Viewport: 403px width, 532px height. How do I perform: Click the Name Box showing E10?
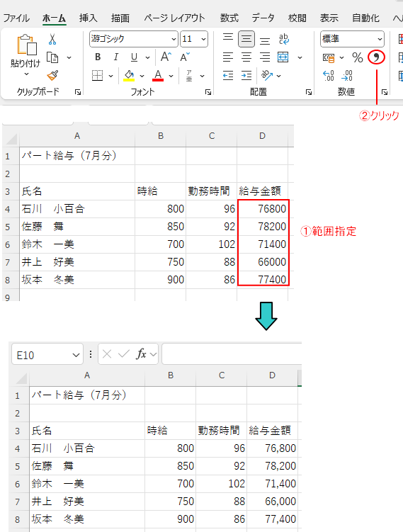point(47,354)
